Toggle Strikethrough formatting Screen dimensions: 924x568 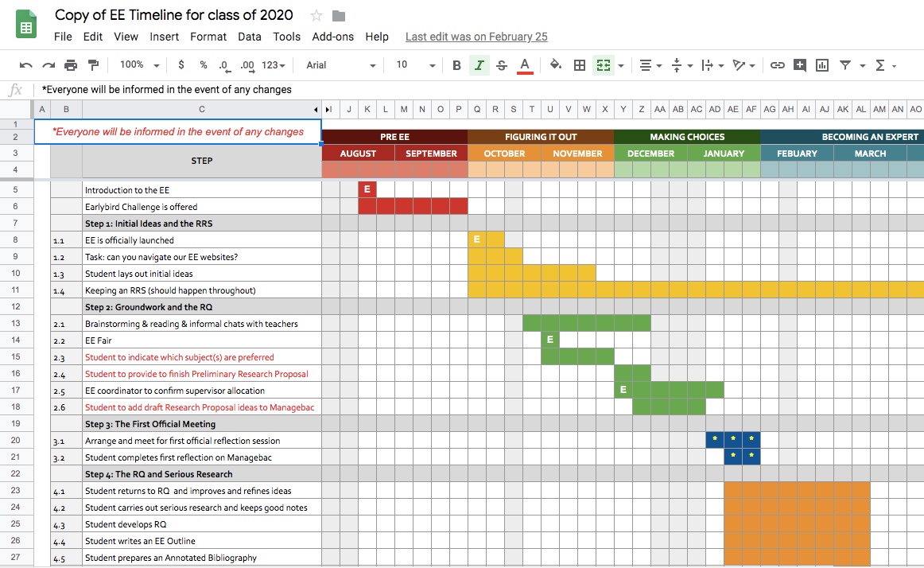tap(502, 65)
